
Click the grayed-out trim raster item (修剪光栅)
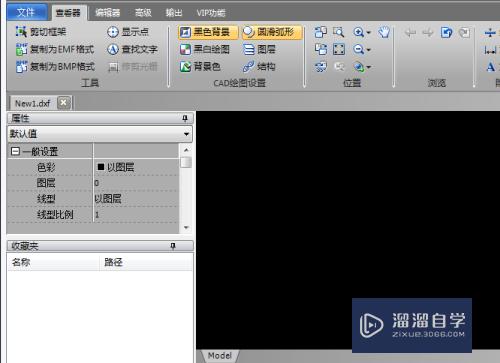(x=132, y=67)
